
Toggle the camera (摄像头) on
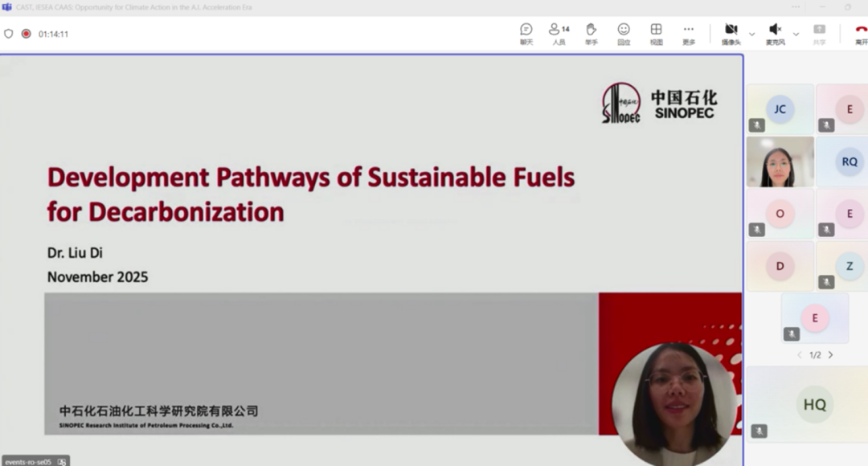click(x=731, y=33)
